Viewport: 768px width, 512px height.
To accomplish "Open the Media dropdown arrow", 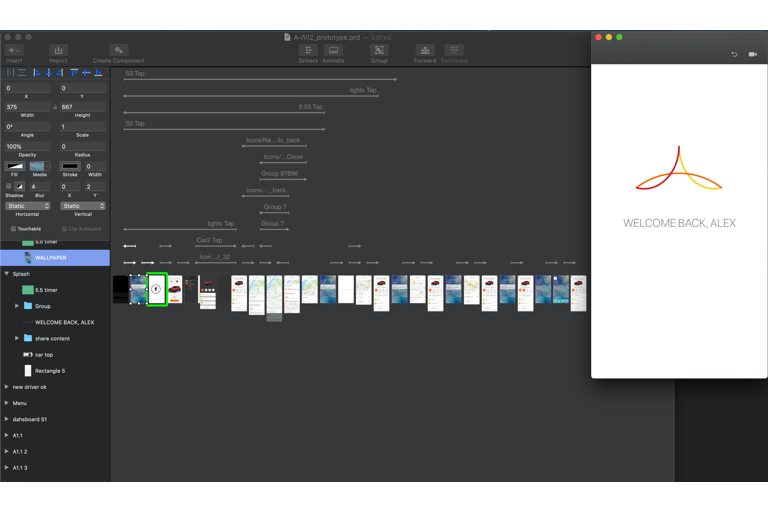I will [x=47, y=166].
